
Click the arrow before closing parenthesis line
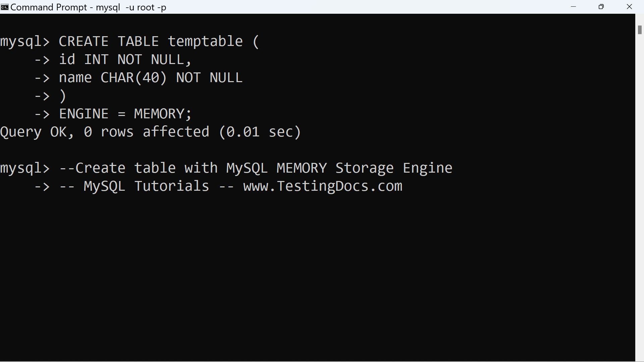[42, 96]
